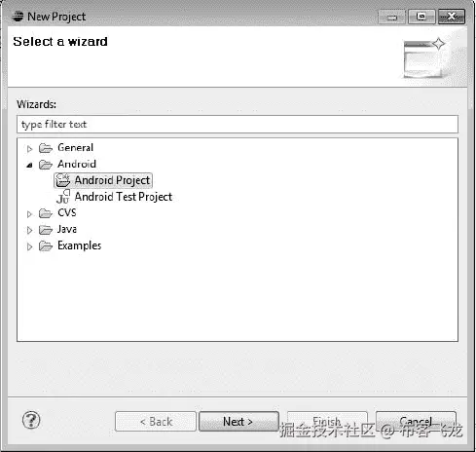Expand the CVS folder node
The width and height of the screenshot is (476, 452).
click(29, 214)
